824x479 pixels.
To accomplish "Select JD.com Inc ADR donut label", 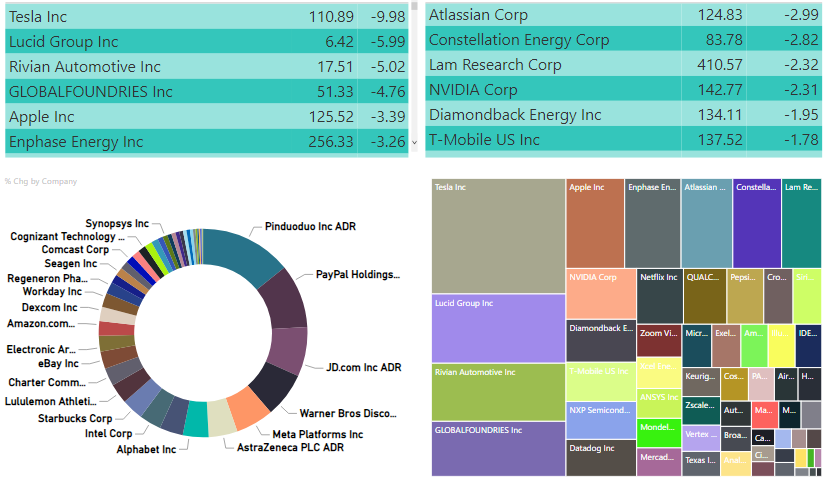I will (364, 368).
